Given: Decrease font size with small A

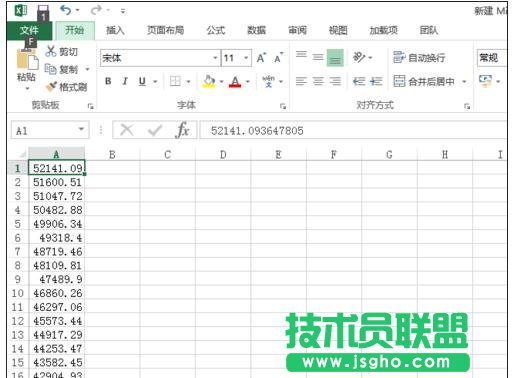Looking at the screenshot, I should pyautogui.click(x=279, y=58).
